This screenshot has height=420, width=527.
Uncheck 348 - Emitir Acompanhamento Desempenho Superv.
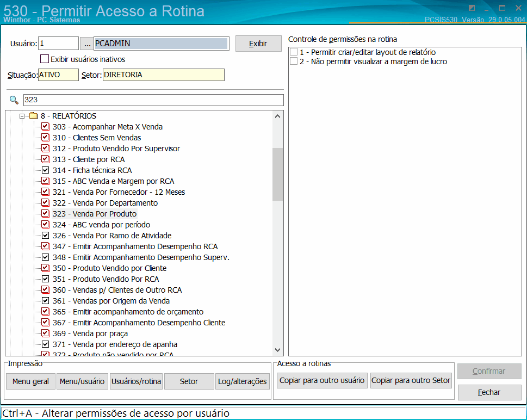[x=45, y=257]
